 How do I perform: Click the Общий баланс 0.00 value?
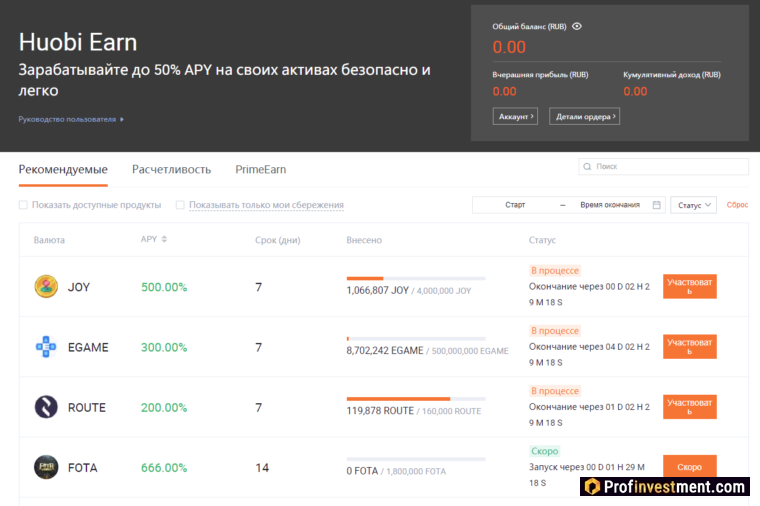pos(509,47)
